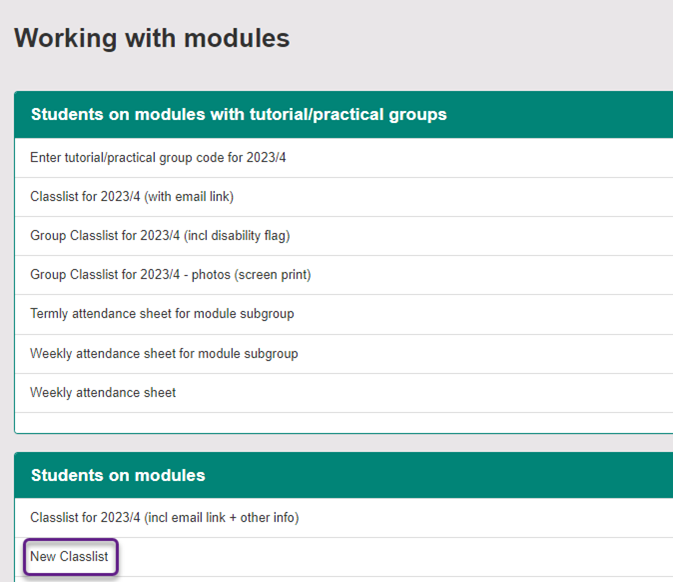
Task: Click the Working with modules page heading
Action: tap(151, 39)
